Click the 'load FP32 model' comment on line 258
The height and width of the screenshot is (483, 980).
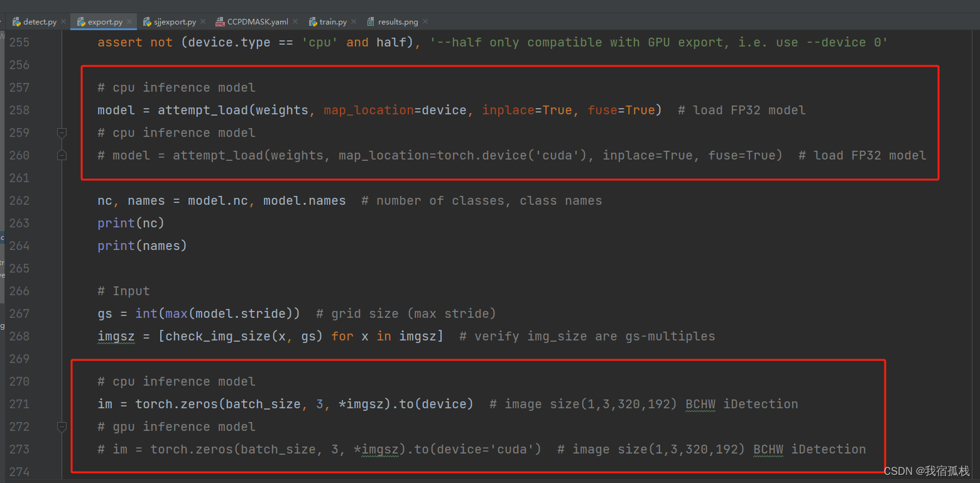pos(741,110)
